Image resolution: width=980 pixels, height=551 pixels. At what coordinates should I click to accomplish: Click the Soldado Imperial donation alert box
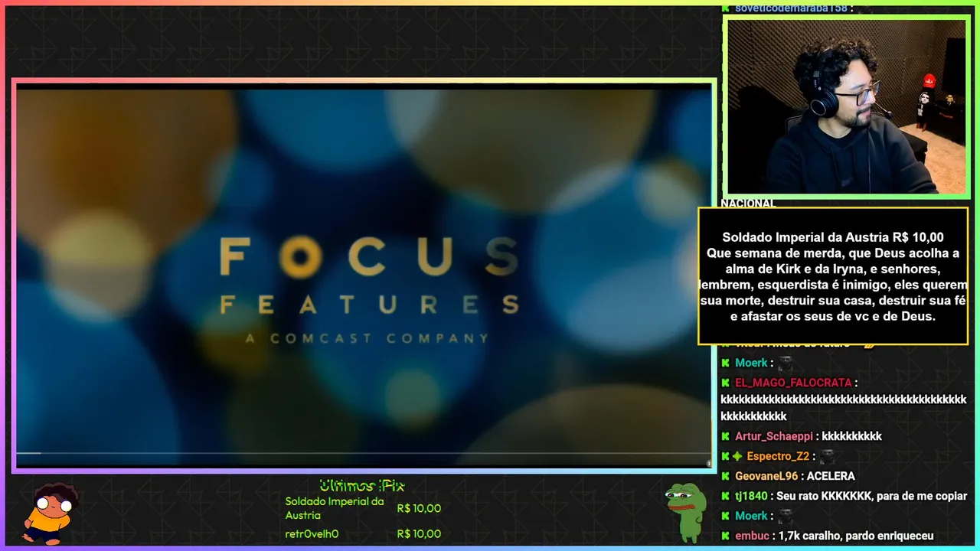point(833,276)
